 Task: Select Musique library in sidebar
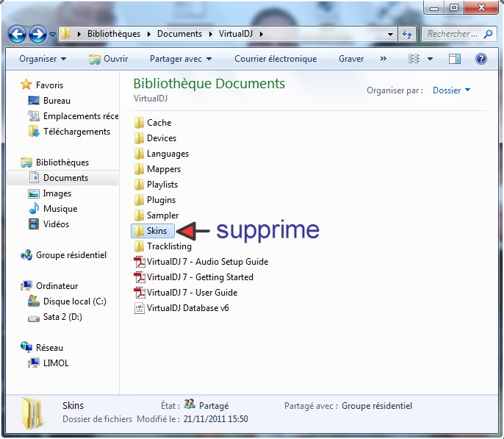pos(60,209)
